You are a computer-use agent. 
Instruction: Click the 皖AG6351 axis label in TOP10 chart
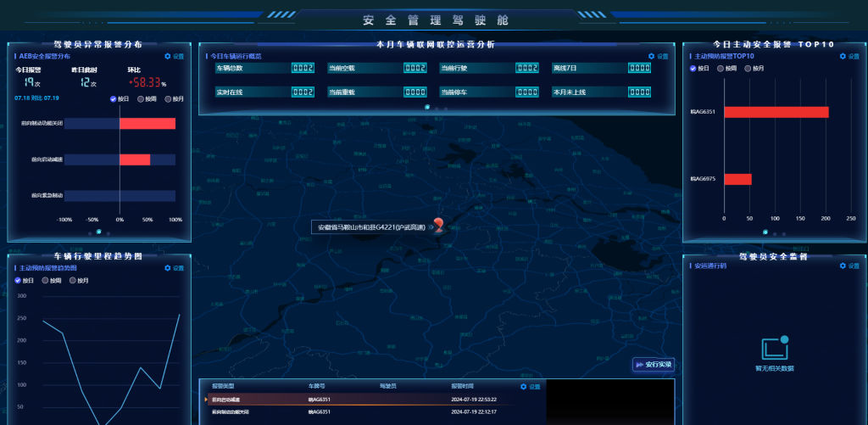click(703, 112)
